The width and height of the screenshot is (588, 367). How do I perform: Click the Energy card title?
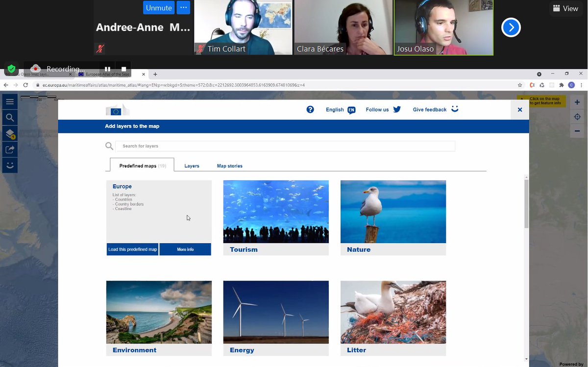click(x=242, y=350)
